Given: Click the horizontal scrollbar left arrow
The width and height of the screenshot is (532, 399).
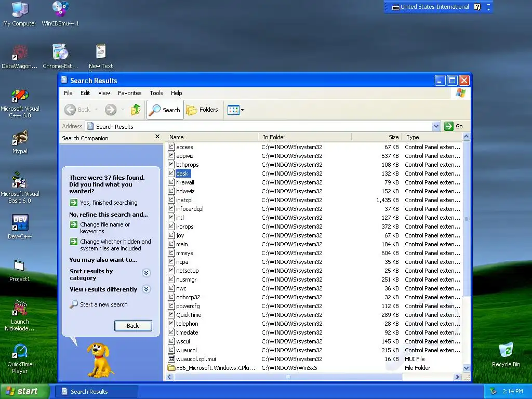Looking at the screenshot, I should [x=169, y=377].
